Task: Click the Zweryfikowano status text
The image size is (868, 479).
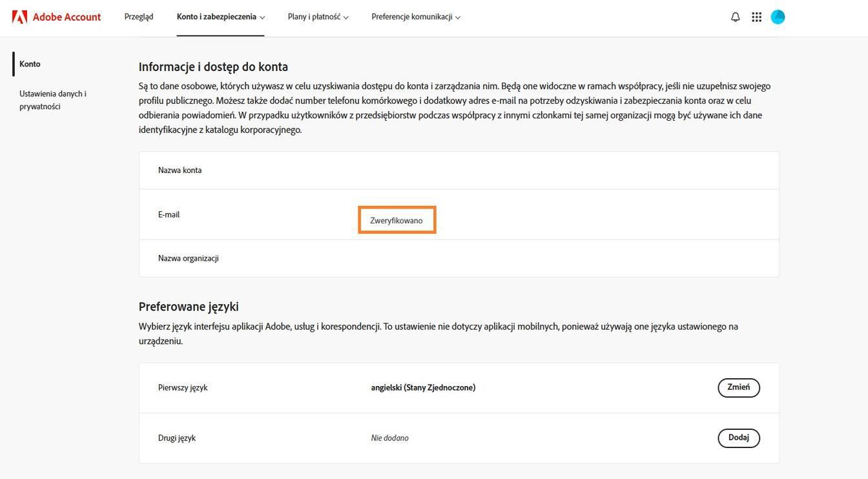Action: click(x=397, y=221)
